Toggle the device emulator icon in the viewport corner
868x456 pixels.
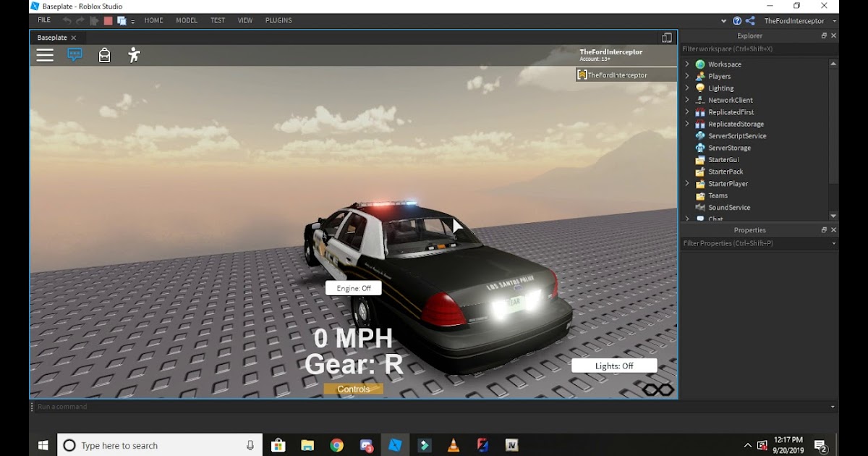coord(667,38)
